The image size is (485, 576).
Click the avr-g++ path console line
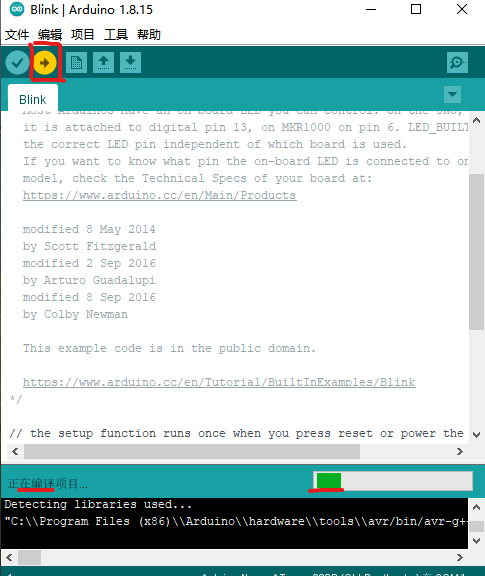pos(236,521)
